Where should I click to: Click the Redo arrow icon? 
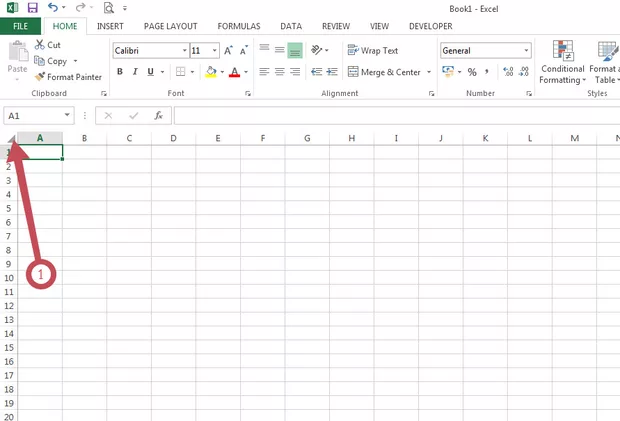click(81, 7)
